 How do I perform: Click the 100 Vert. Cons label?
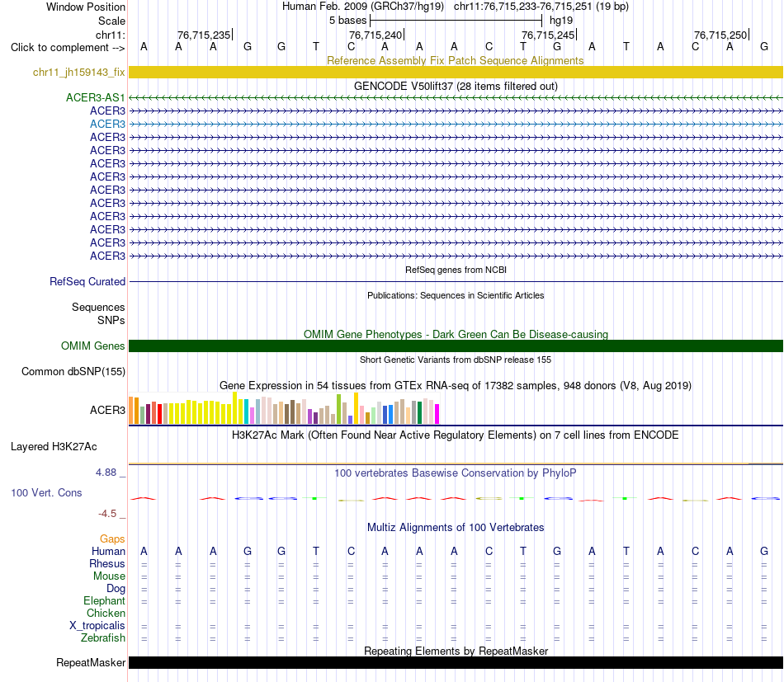click(x=46, y=492)
